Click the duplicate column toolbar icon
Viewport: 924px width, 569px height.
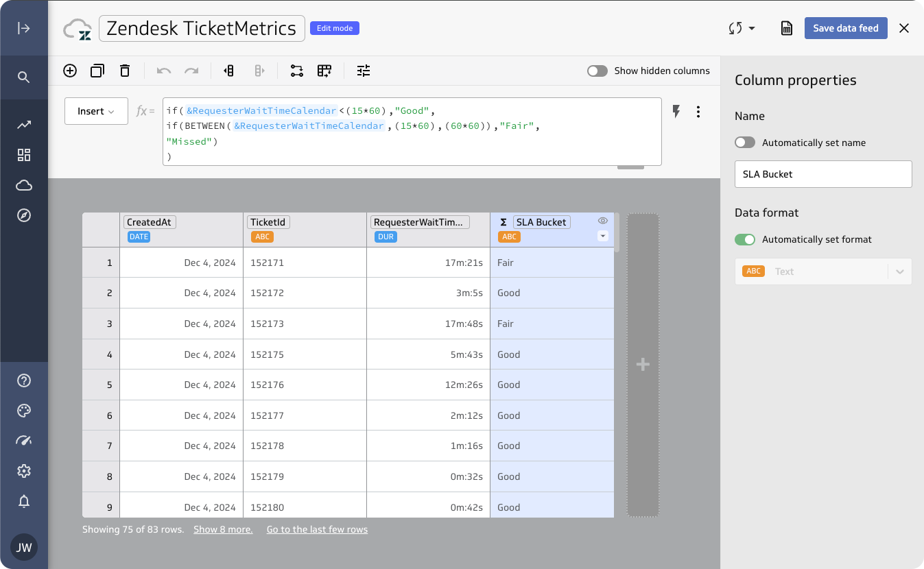coord(97,71)
